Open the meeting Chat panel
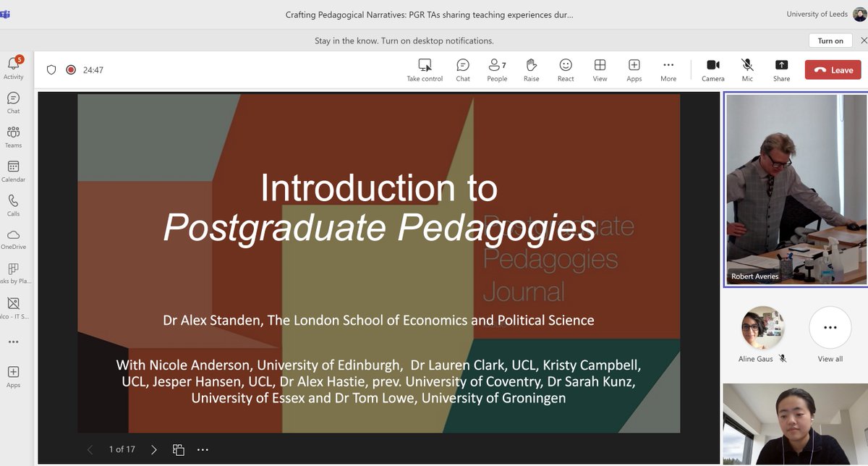Viewport: 868px width, 466px height. [x=463, y=70]
